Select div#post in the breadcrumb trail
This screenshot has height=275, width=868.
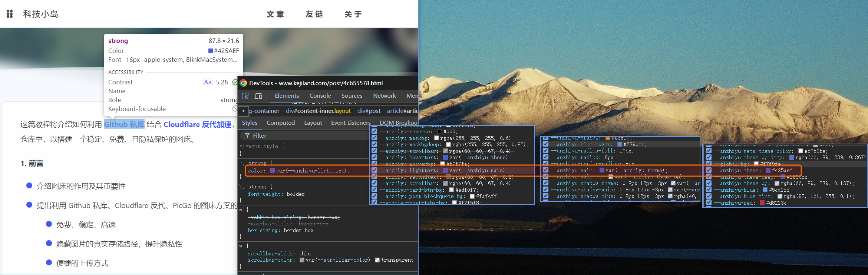point(369,111)
